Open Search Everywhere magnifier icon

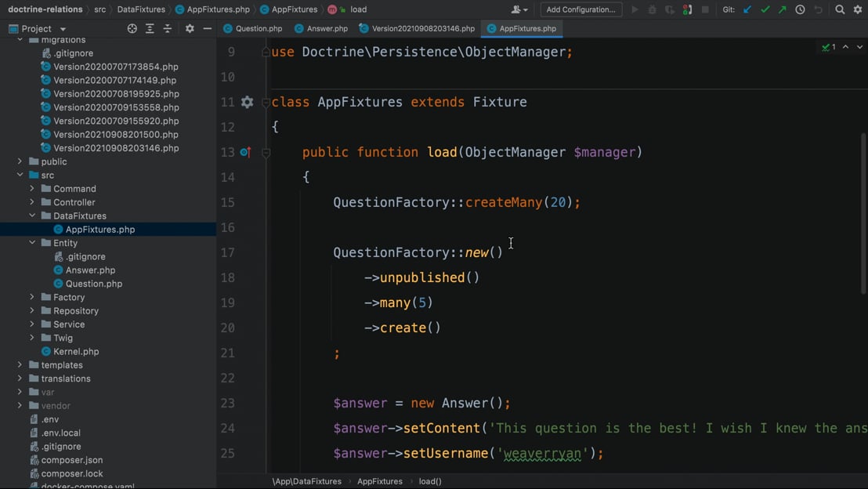click(840, 9)
